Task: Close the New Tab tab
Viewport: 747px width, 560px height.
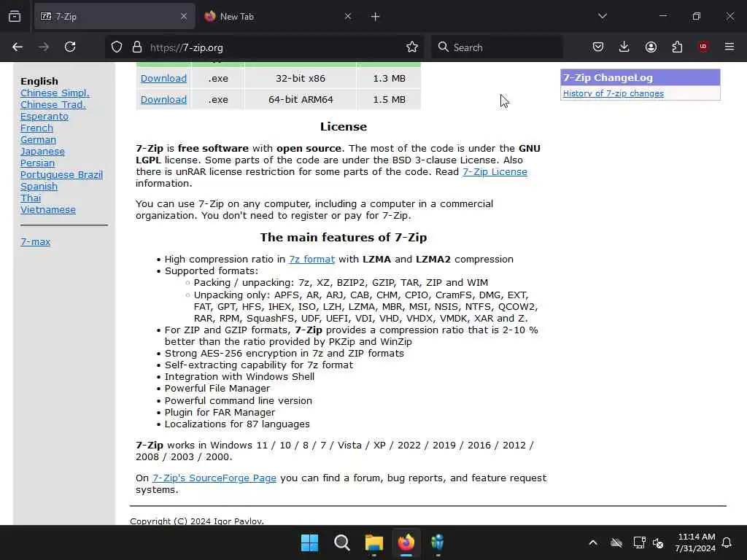Action: [x=348, y=17]
